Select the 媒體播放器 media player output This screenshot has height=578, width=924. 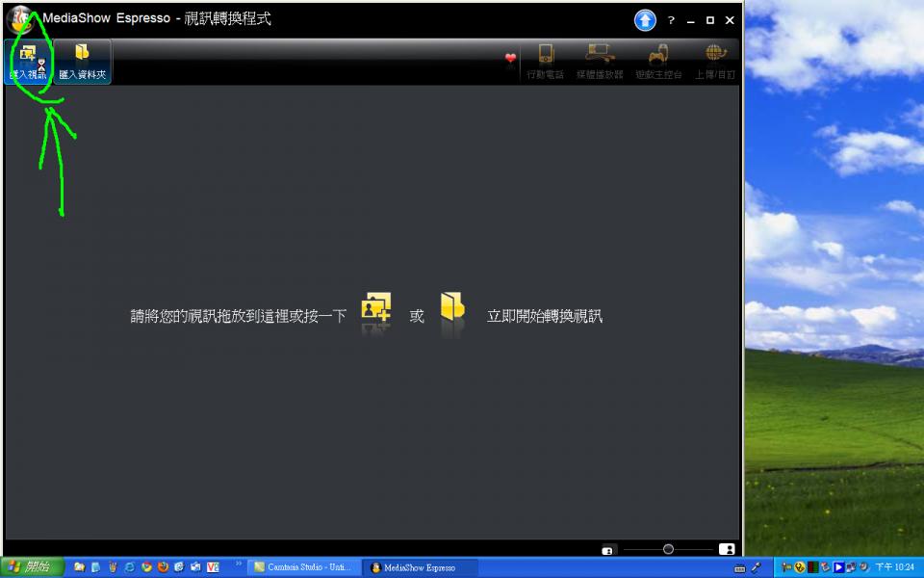pos(600,62)
